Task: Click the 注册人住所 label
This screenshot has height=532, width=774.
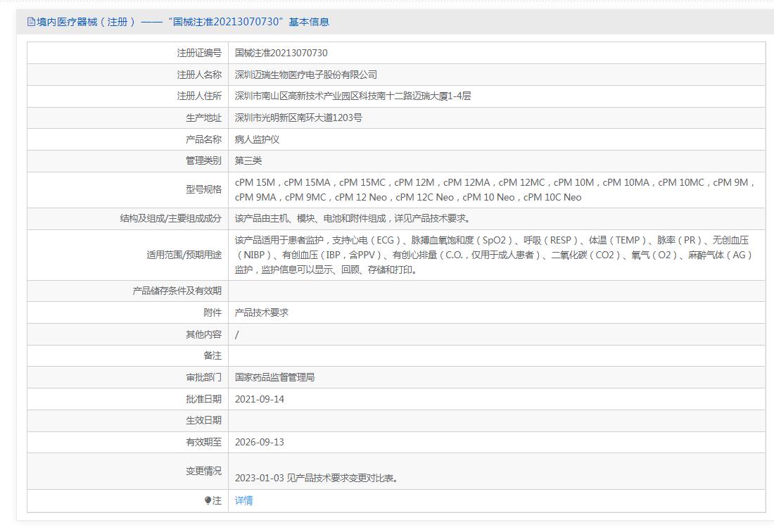Action: tap(199, 96)
